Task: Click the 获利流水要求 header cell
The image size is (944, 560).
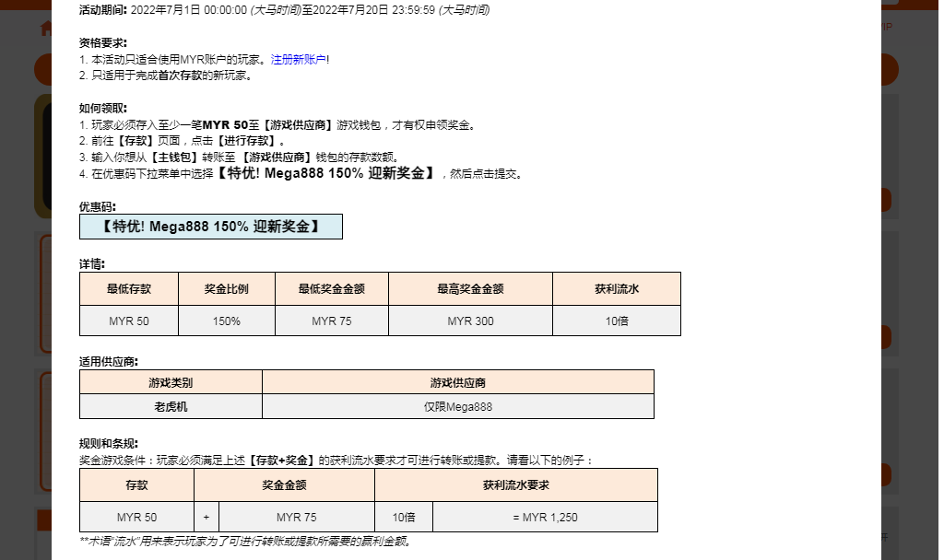Action: click(x=516, y=485)
